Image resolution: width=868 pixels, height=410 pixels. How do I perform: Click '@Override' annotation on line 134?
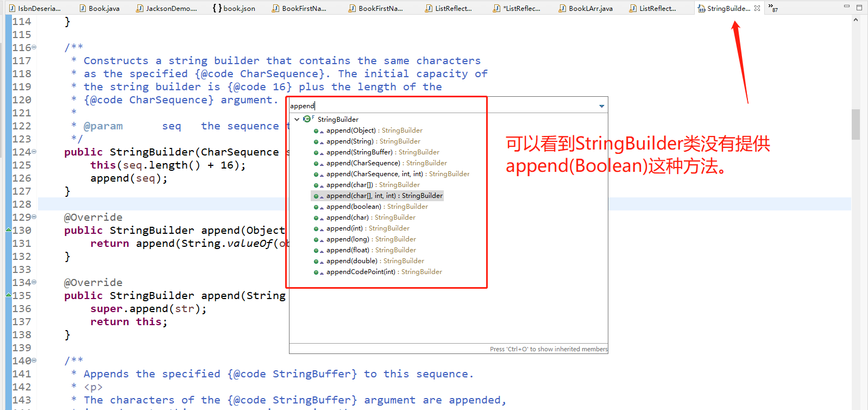point(93,282)
